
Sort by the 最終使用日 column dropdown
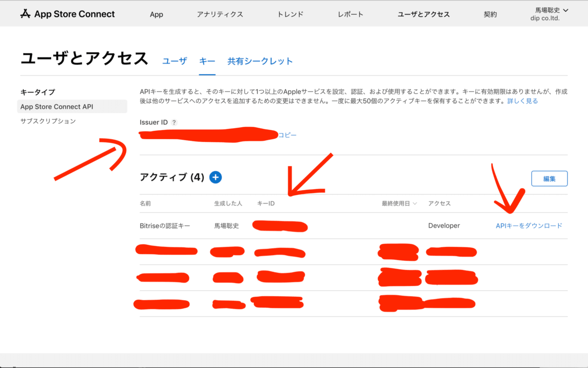point(399,203)
